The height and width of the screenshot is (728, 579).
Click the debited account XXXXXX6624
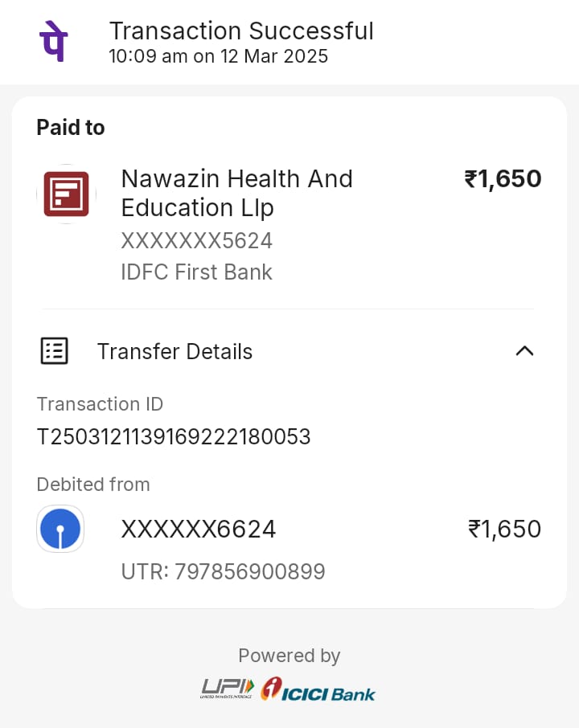click(198, 530)
